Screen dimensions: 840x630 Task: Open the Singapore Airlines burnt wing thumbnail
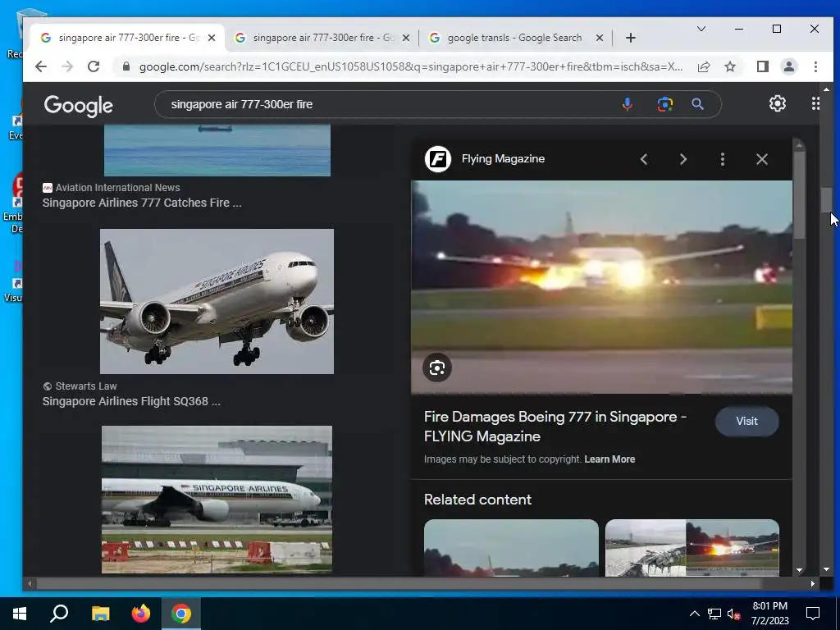click(217, 500)
